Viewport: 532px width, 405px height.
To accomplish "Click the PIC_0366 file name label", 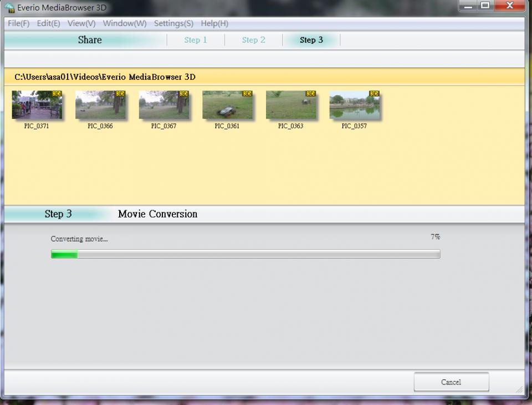I will pos(100,126).
